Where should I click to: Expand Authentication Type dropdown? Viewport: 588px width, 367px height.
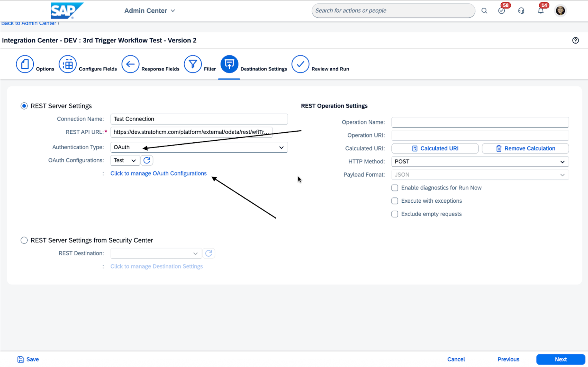pos(281,147)
